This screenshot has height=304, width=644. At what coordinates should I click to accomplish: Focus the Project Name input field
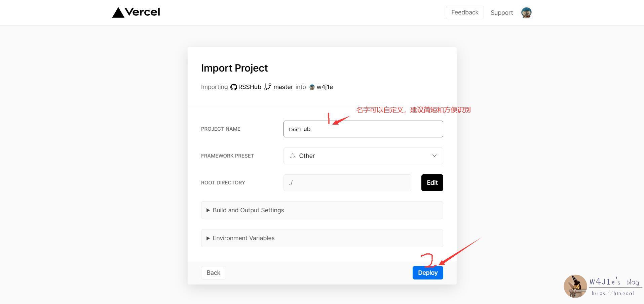click(363, 129)
